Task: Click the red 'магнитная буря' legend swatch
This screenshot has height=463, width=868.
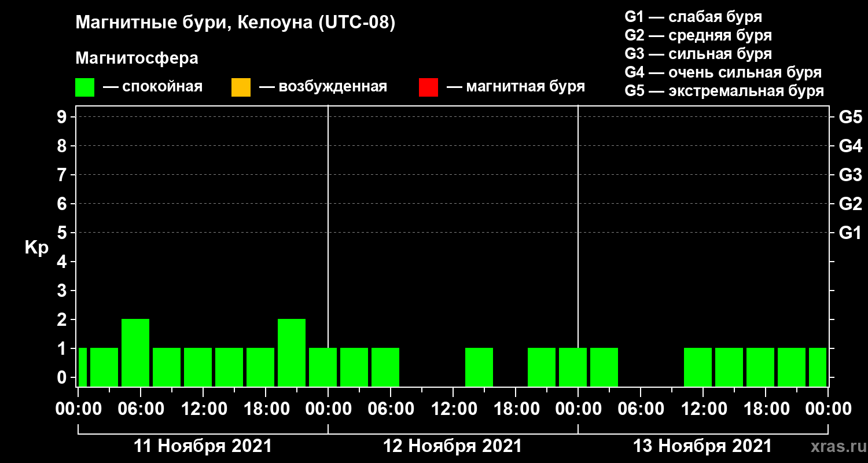Action: 428,87
